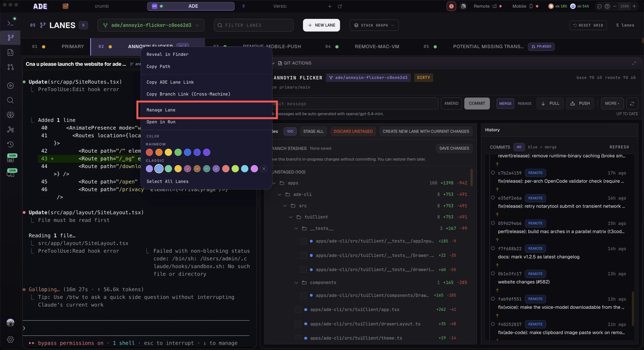Open the terminal icon in the sidebar
The width and height of the screenshot is (644, 350).
[10, 23]
